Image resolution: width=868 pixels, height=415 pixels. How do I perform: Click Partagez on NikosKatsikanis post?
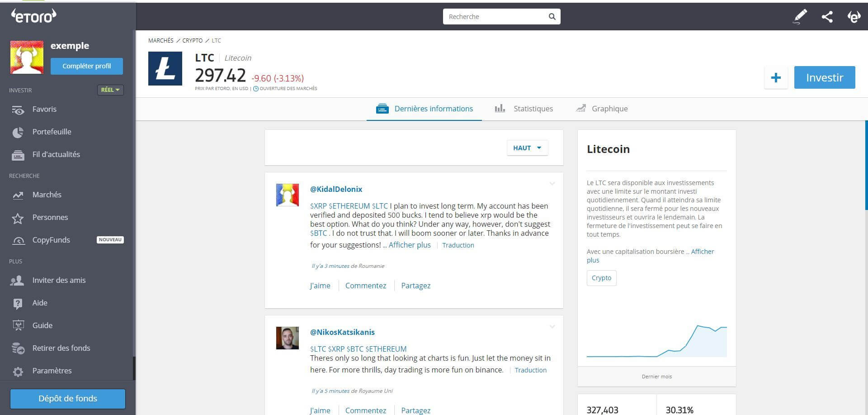[x=416, y=410]
